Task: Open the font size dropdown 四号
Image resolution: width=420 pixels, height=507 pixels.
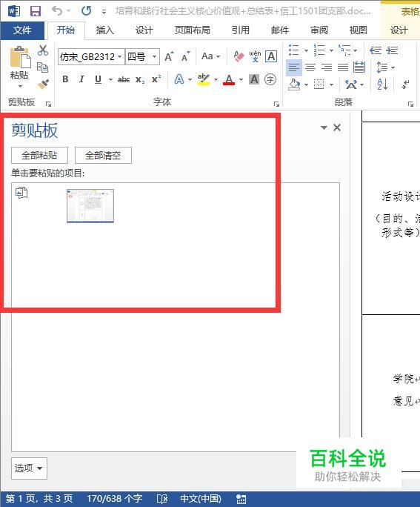Action: (154, 57)
